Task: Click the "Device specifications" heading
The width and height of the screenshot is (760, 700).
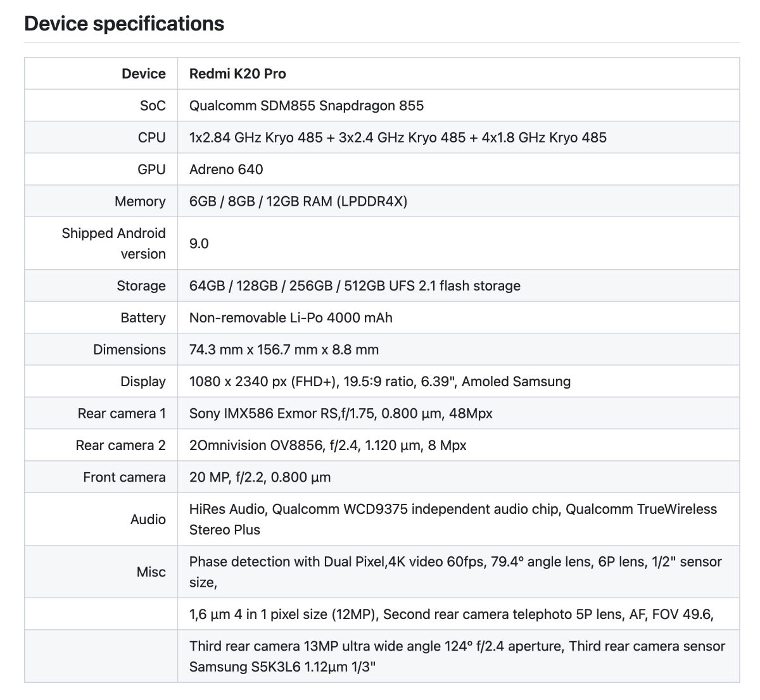Action: click(124, 23)
